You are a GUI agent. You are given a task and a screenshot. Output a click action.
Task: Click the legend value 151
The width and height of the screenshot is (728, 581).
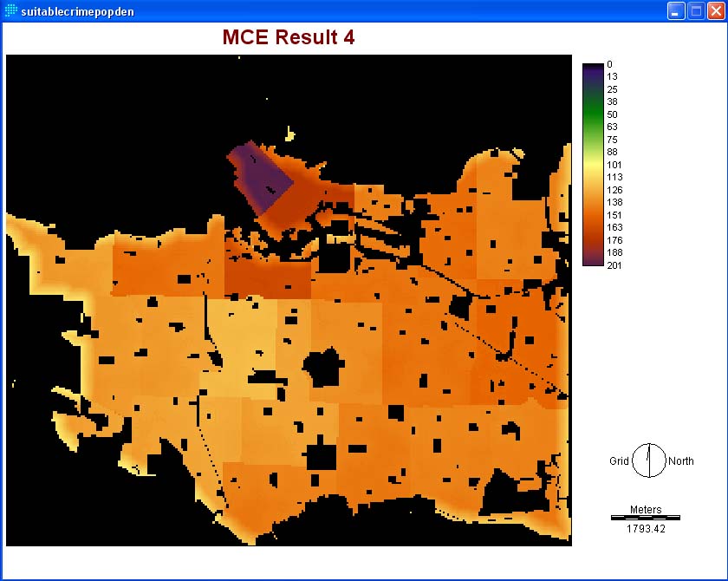[x=614, y=215]
